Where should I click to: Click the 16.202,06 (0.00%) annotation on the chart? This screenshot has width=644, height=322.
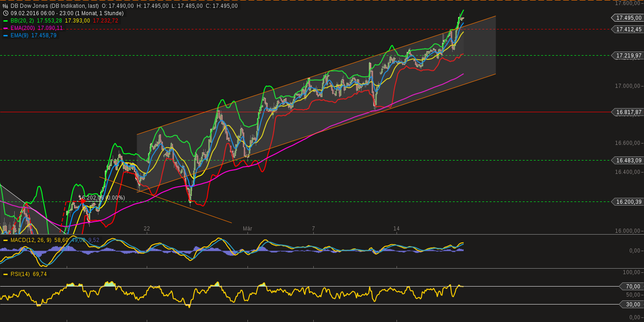(x=101, y=198)
